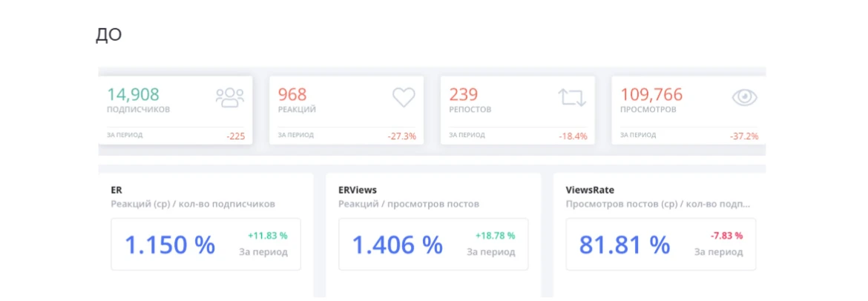
Task: Click the +11.83 % ER period change
Action: [268, 236]
